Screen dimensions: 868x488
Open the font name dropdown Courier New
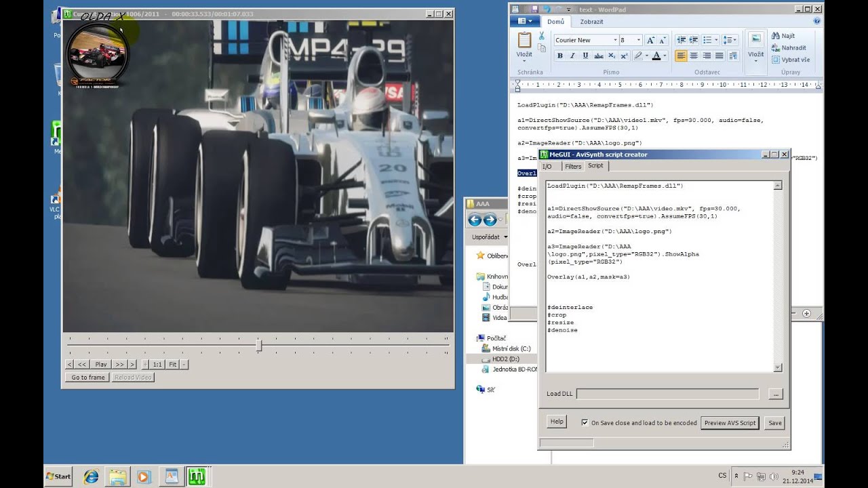tap(615, 40)
